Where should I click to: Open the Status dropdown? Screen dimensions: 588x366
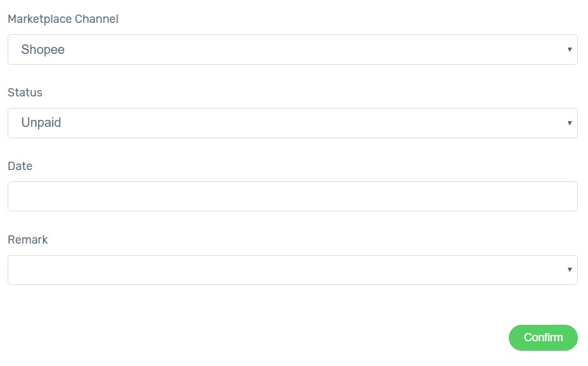pos(293,123)
